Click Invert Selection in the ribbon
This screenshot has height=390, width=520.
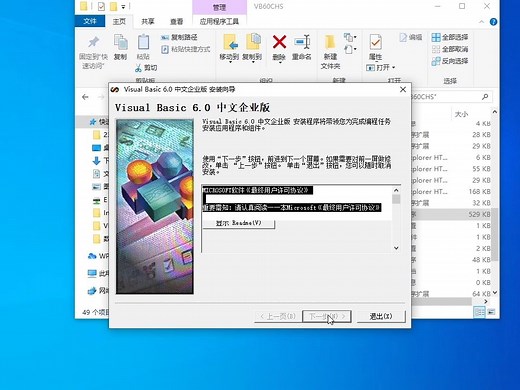450,61
